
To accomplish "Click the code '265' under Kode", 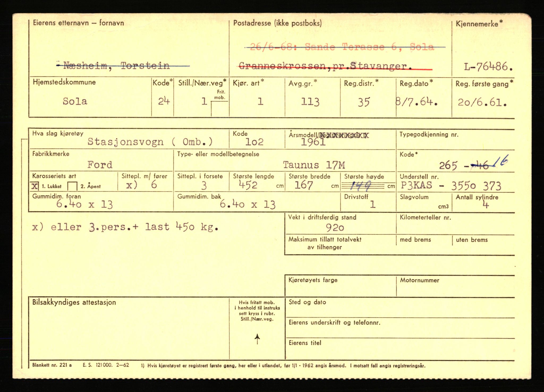I will (x=448, y=166).
